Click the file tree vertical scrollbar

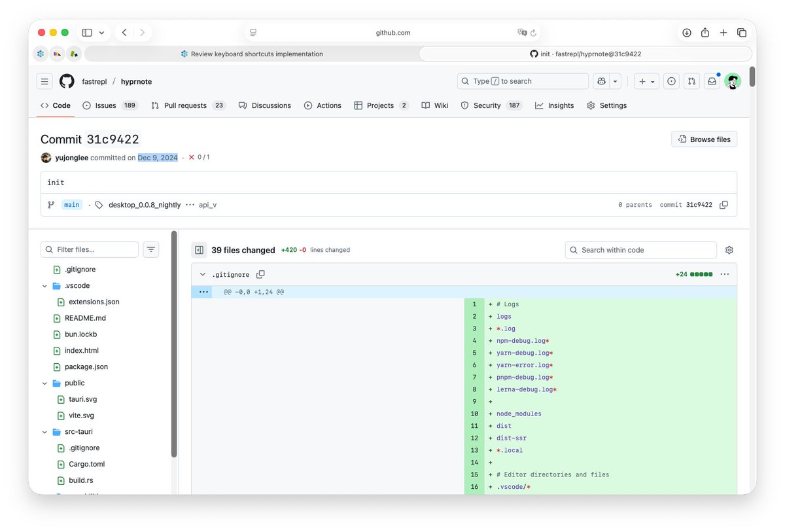[x=174, y=344]
